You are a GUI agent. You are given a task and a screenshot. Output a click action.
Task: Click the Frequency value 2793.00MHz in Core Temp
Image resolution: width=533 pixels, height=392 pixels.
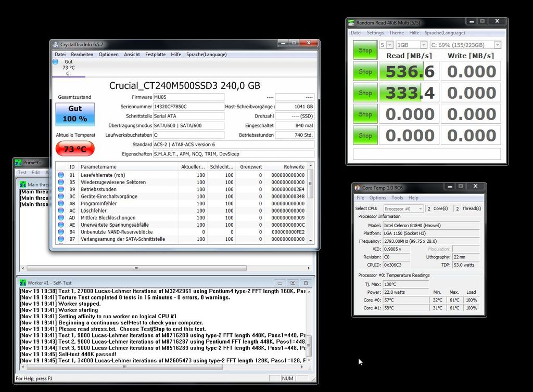(431, 241)
